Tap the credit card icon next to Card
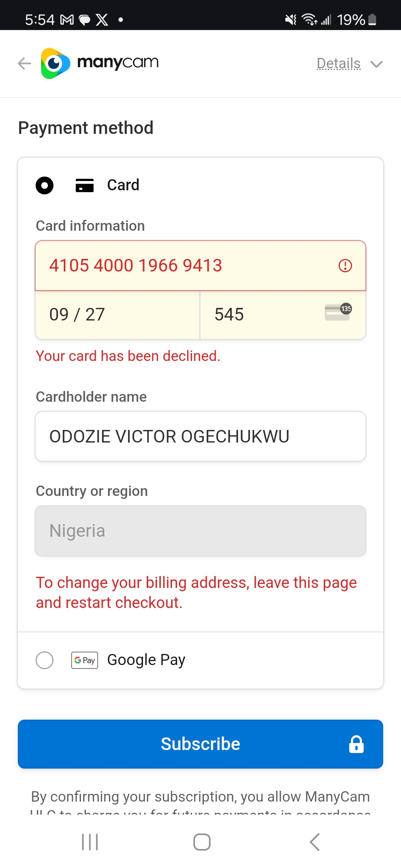This screenshot has width=401, height=868. click(85, 185)
